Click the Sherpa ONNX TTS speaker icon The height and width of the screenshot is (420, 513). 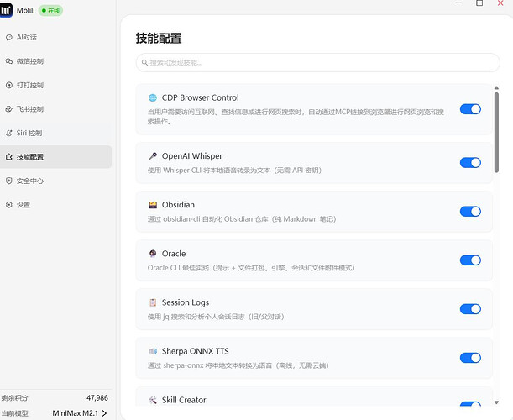point(153,351)
